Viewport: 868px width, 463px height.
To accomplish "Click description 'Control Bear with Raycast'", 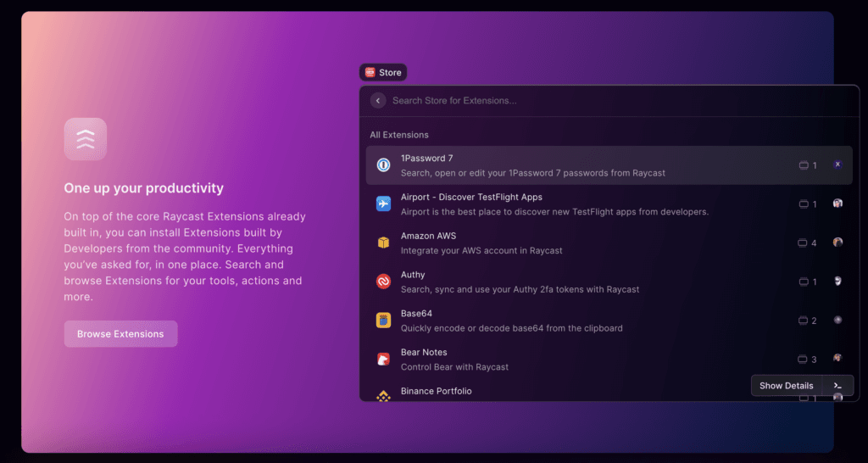I will (454, 366).
